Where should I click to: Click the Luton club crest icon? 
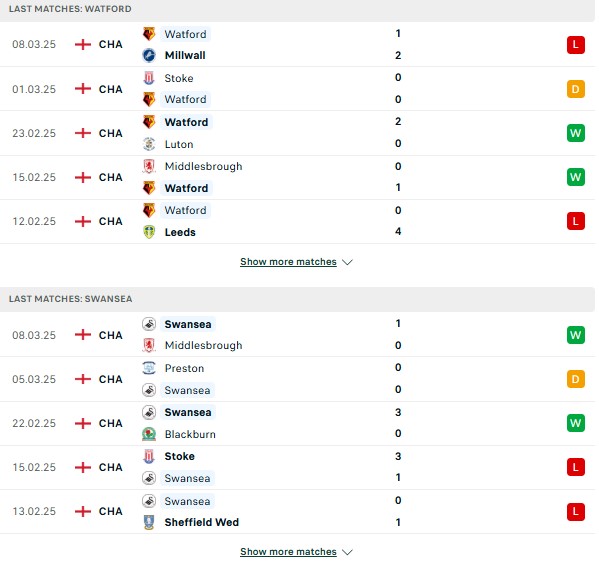pos(149,144)
